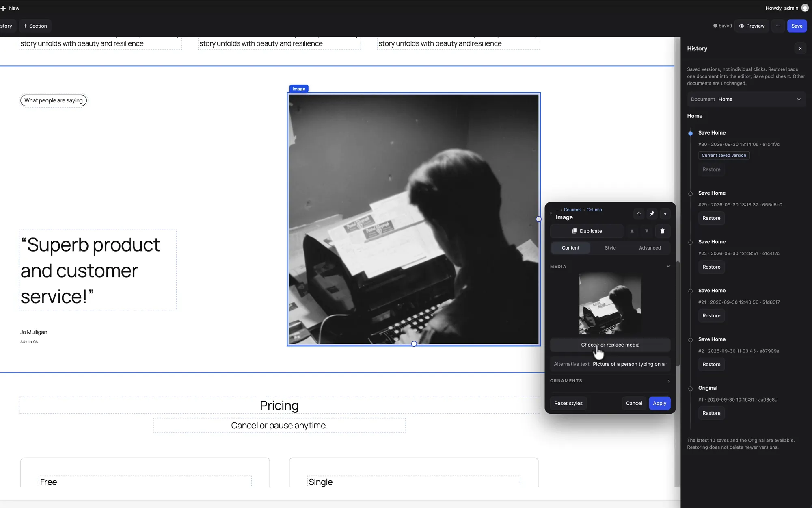
Task: Click the media thumbnail preview
Action: (610, 303)
